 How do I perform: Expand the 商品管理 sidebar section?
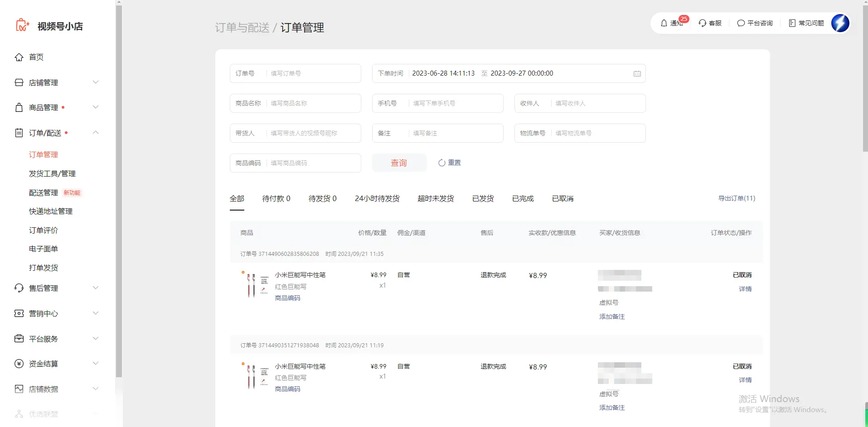[x=95, y=107]
